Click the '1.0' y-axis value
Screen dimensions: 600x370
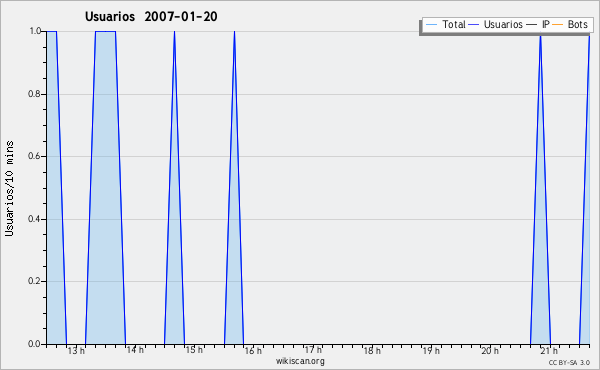coord(35,31)
